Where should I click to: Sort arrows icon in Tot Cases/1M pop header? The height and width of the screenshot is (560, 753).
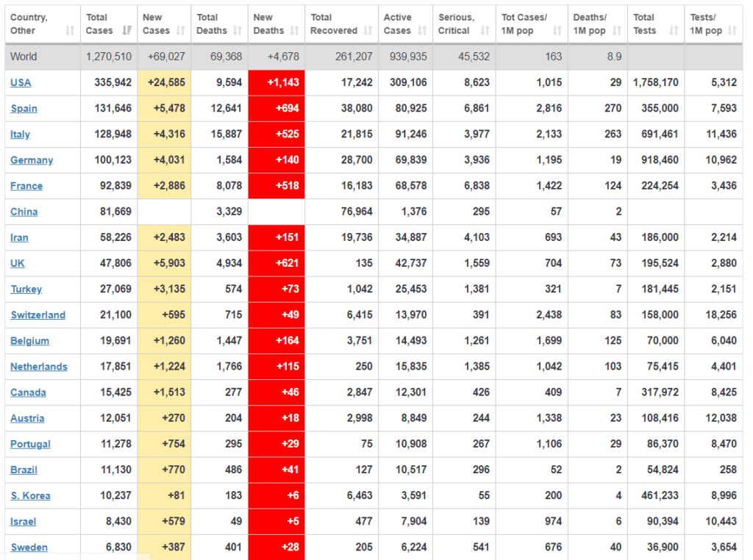(x=557, y=31)
